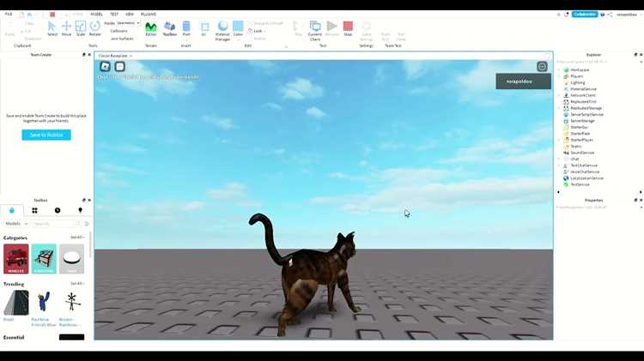The width and height of the screenshot is (644, 361).
Task: Open the Mode dropdown in Tools group
Action: [x=128, y=23]
